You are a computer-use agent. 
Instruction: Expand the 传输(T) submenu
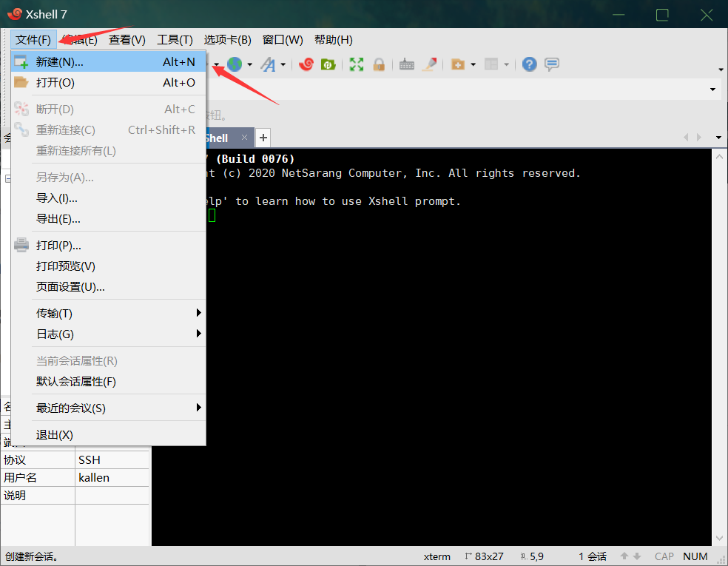[x=199, y=313]
